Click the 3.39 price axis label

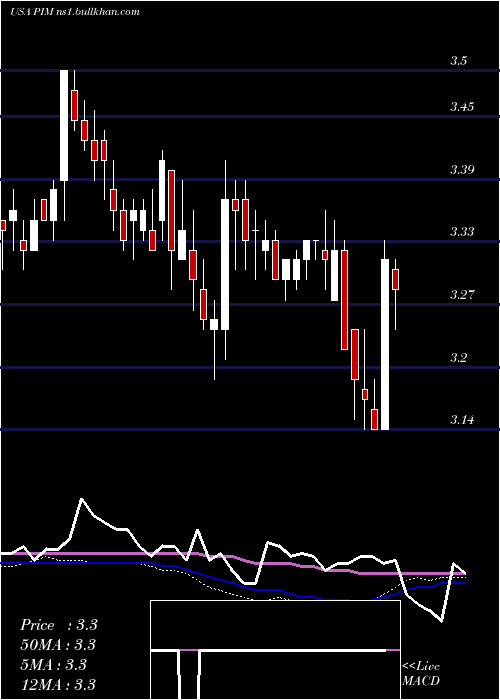[462, 169]
